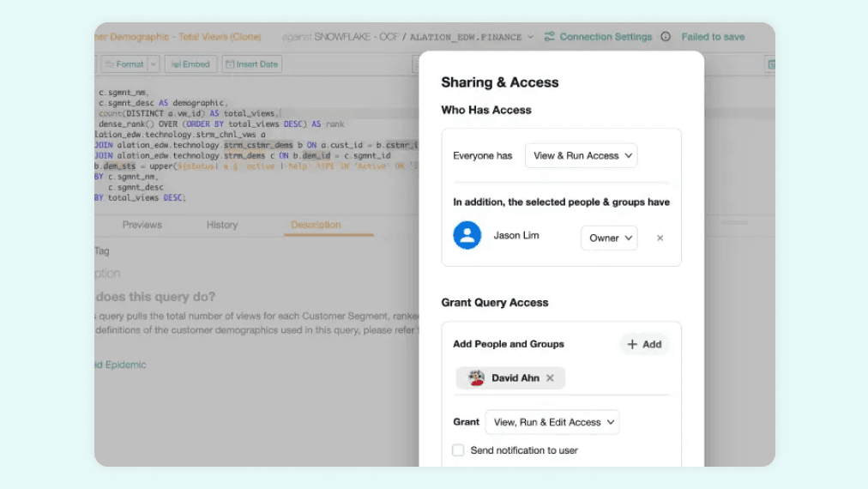This screenshot has height=489, width=868.
Task: Expand the Format button dropdown arrow
Action: click(154, 64)
